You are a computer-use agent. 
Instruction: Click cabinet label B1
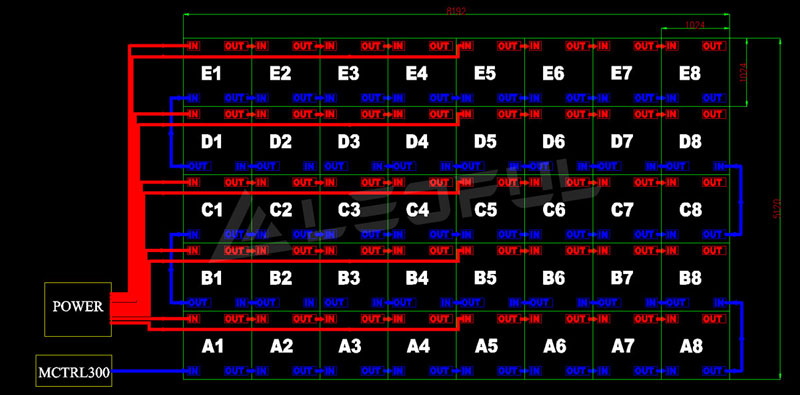coord(211,278)
